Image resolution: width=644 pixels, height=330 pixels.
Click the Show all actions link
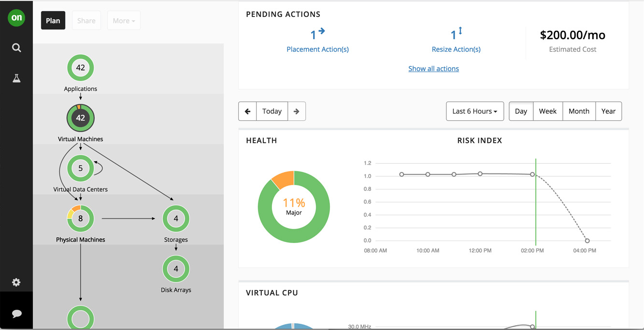click(433, 69)
